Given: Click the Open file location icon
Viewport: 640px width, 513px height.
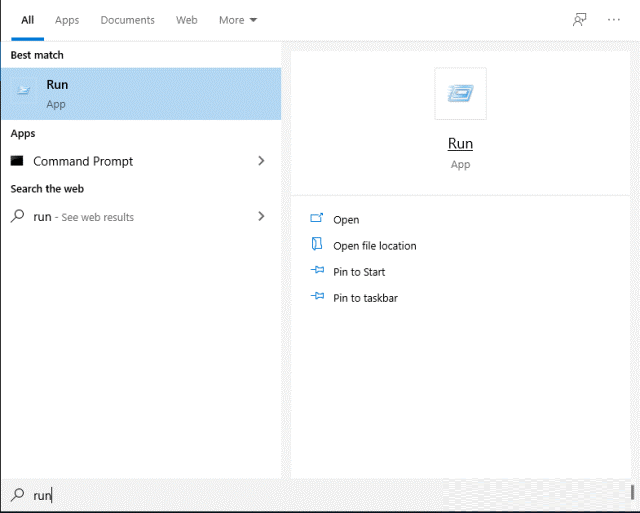Looking at the screenshot, I should coord(317,244).
